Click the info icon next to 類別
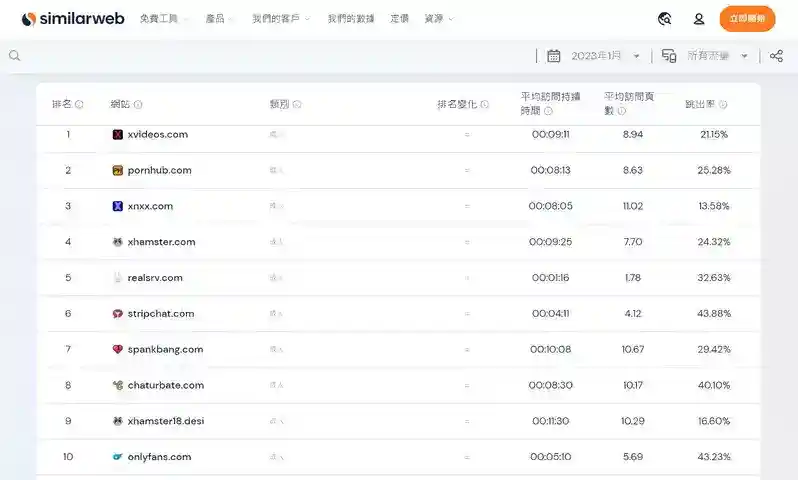The width and height of the screenshot is (798, 480). [x=297, y=104]
